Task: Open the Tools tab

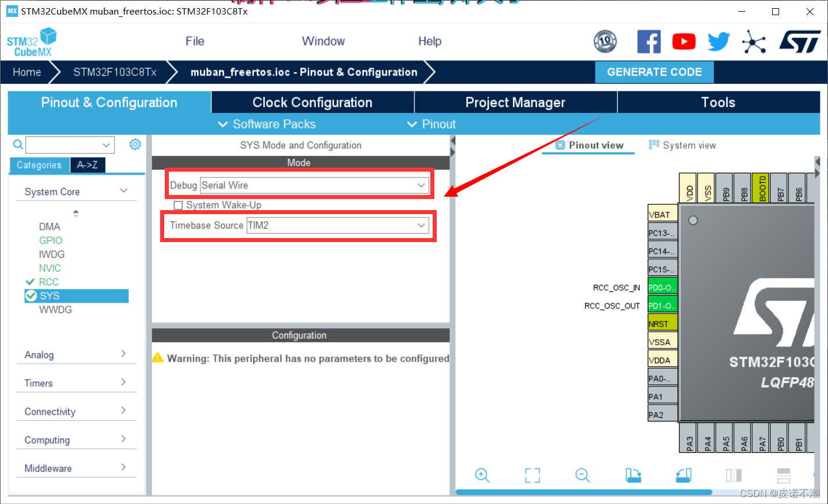Action: (x=718, y=102)
